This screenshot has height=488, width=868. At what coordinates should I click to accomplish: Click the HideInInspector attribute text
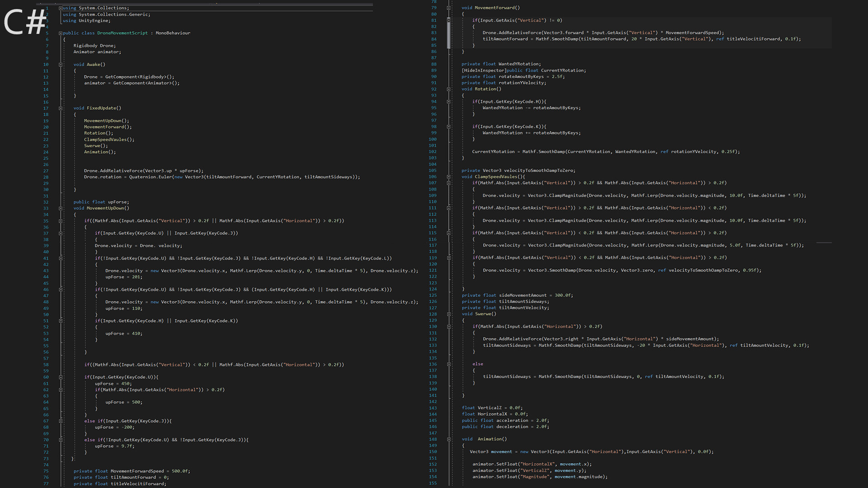(484, 70)
